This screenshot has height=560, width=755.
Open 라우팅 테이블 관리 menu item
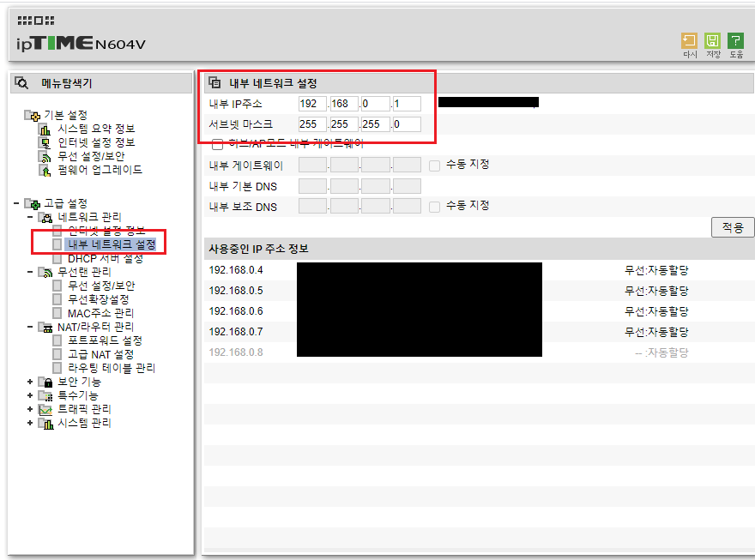(x=112, y=368)
